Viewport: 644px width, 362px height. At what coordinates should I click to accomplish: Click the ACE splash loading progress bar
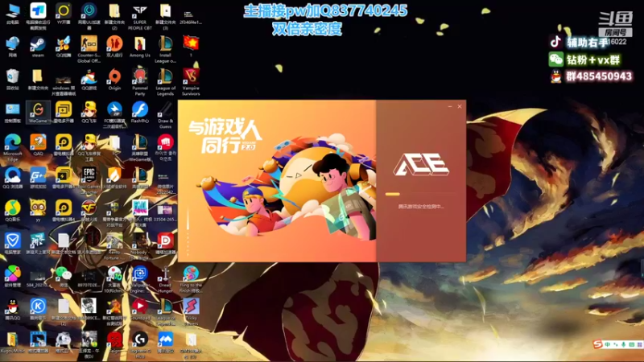(x=421, y=194)
